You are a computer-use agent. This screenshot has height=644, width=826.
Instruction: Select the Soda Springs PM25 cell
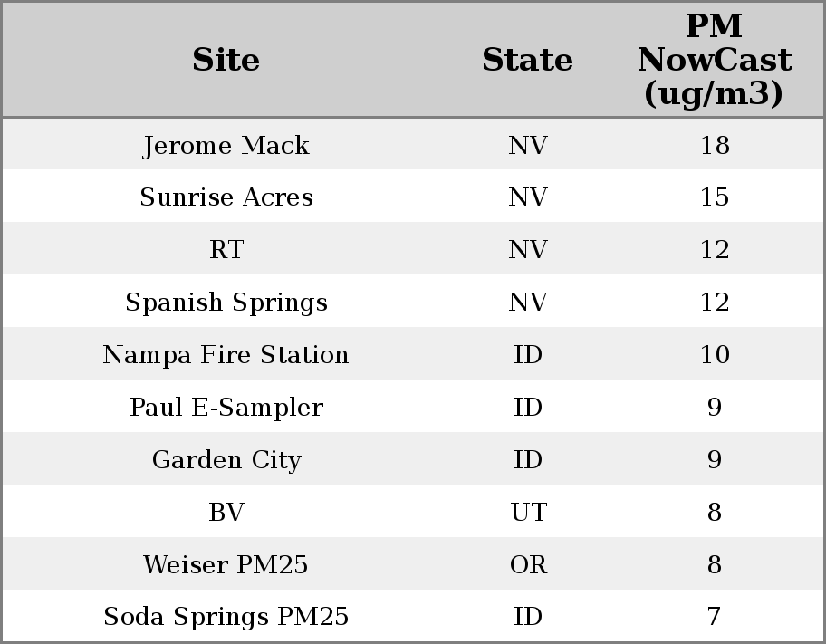(x=226, y=617)
